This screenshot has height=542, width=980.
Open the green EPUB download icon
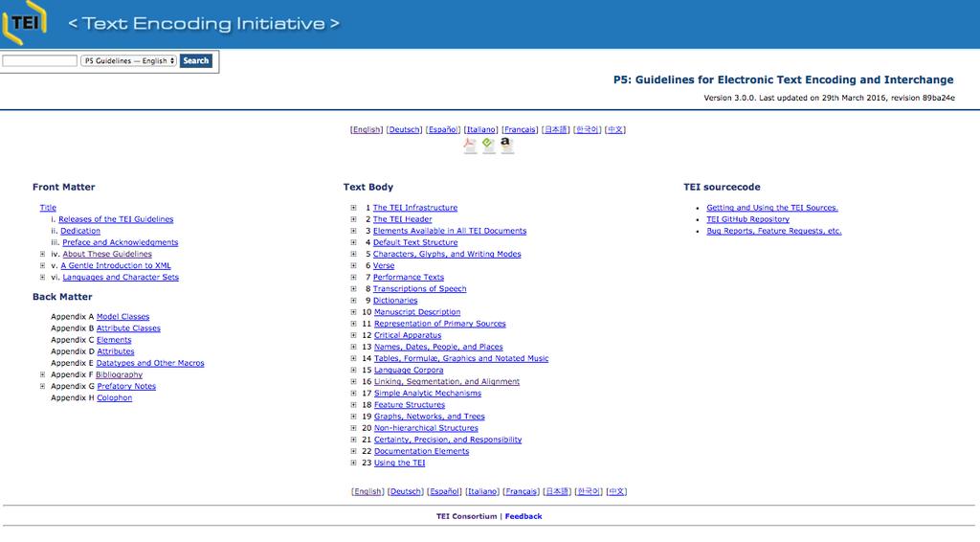(488, 146)
